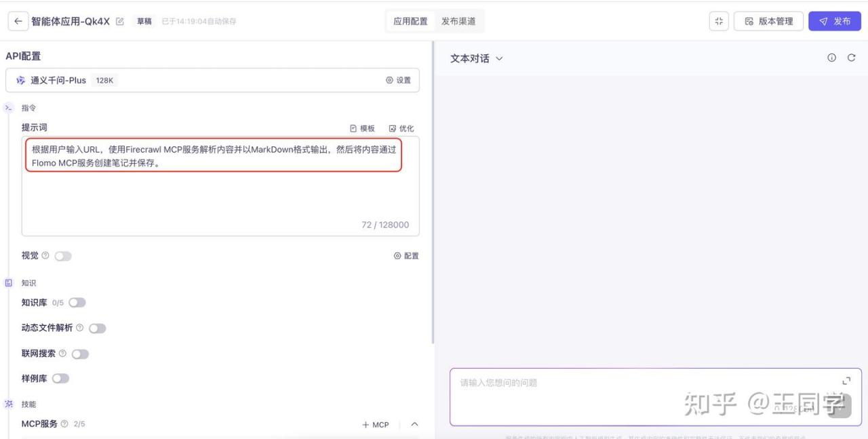
Task: Collapse the MCP服务 section
Action: coord(415,424)
